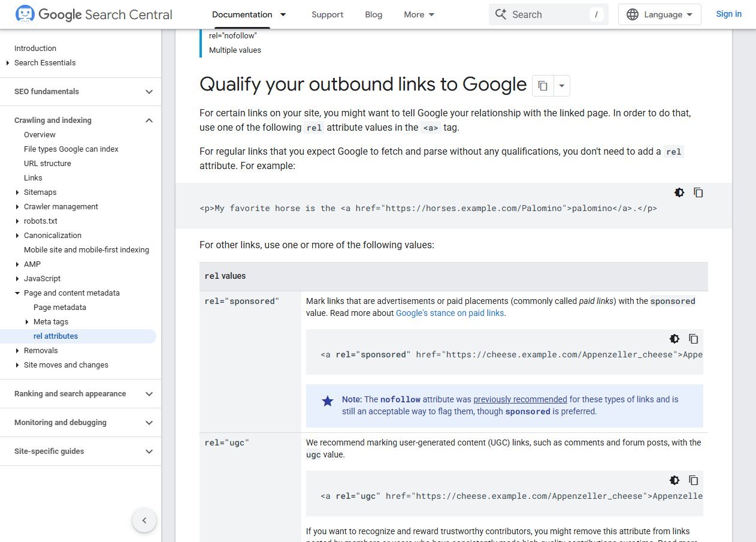The height and width of the screenshot is (542, 756).
Task: Click the Google Search Central logo
Action: (x=93, y=14)
